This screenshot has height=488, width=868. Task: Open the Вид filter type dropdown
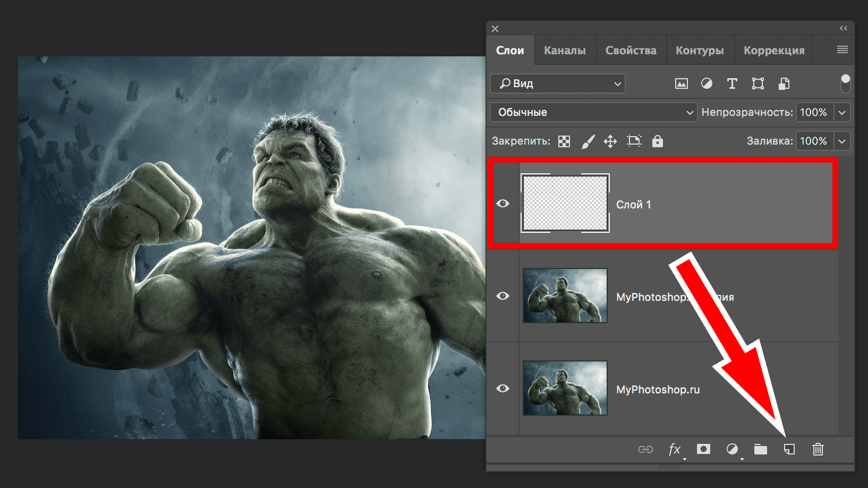(558, 84)
